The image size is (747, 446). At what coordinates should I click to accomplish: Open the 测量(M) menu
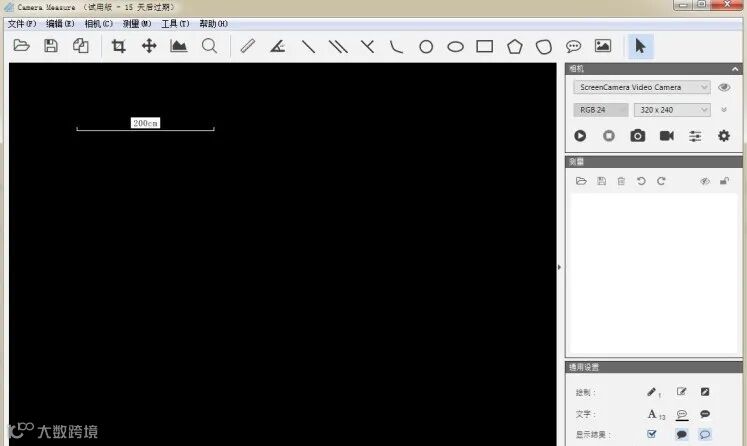137,24
